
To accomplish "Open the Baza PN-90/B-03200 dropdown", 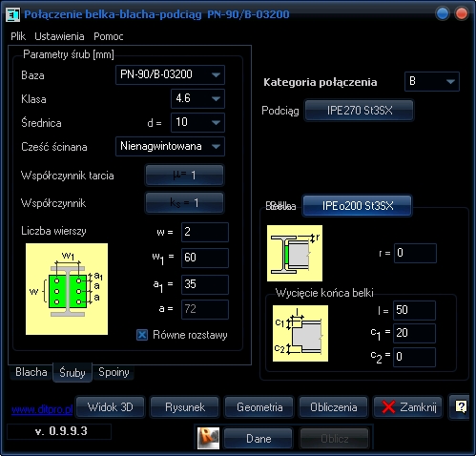I will 170,74.
